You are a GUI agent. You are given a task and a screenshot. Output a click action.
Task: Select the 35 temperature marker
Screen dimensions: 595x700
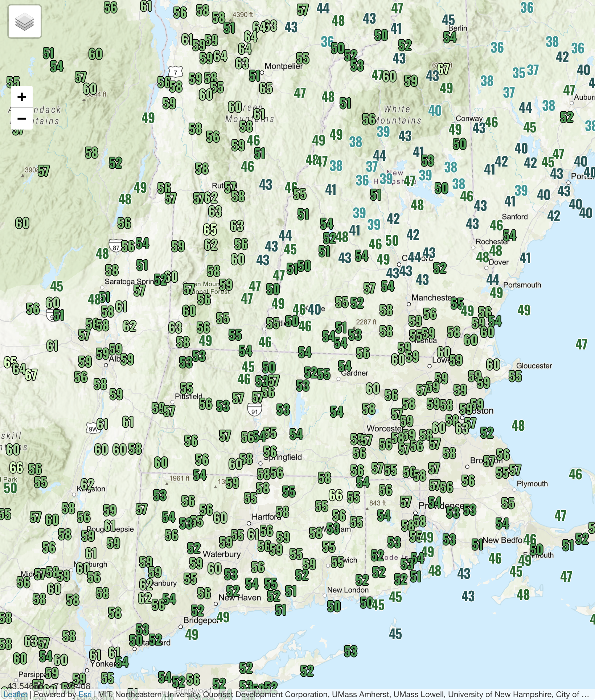pos(519,73)
